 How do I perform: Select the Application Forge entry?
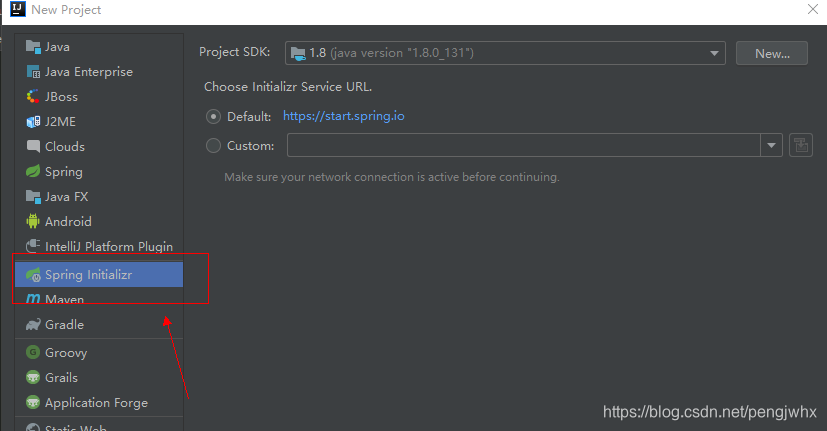click(99, 403)
